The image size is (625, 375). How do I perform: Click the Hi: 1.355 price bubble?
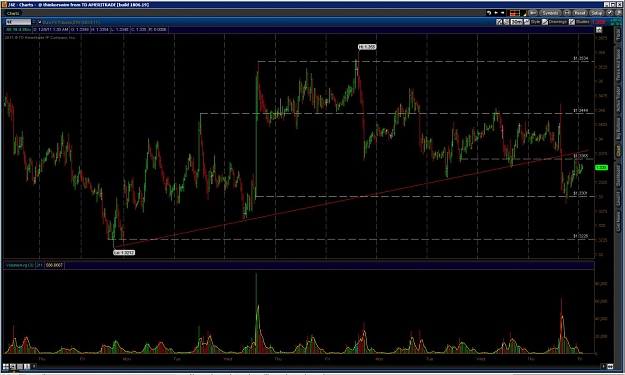[x=367, y=47]
